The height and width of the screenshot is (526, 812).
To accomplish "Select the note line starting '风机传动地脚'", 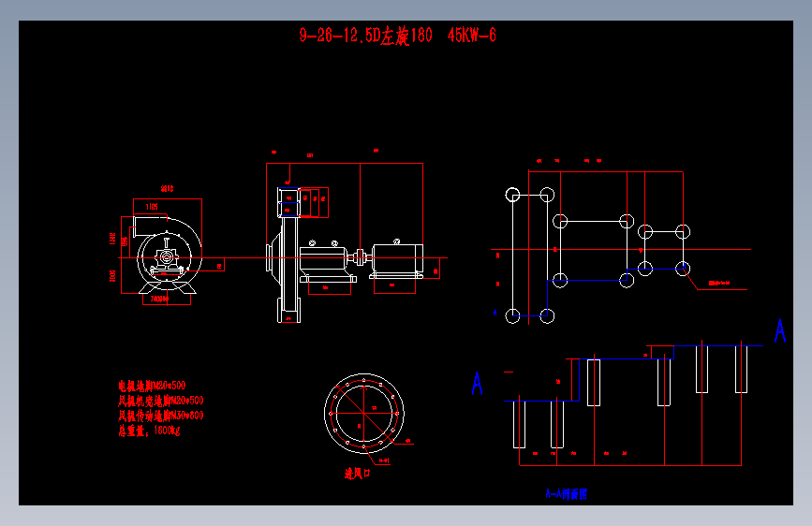I will click(x=160, y=416).
